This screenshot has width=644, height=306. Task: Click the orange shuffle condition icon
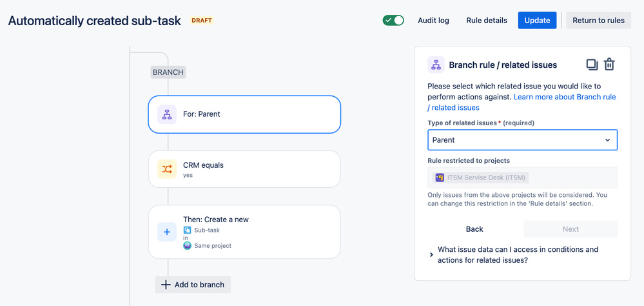(x=167, y=169)
